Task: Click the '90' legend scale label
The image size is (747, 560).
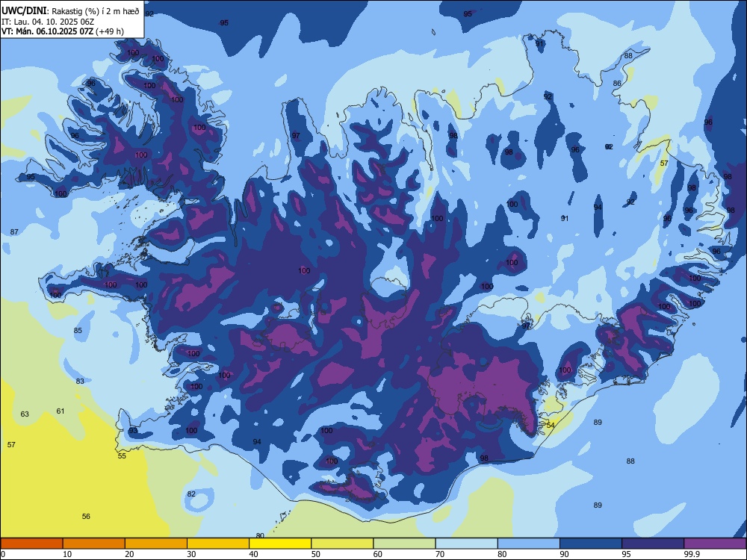Action: coord(564,554)
